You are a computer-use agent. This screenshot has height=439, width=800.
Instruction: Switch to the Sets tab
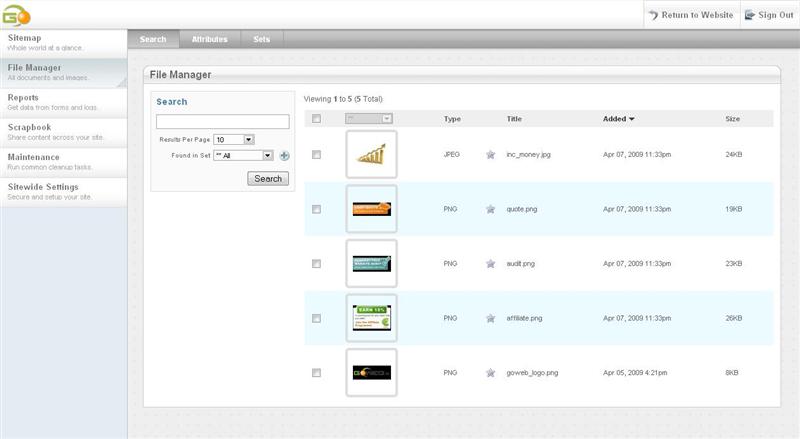click(261, 39)
